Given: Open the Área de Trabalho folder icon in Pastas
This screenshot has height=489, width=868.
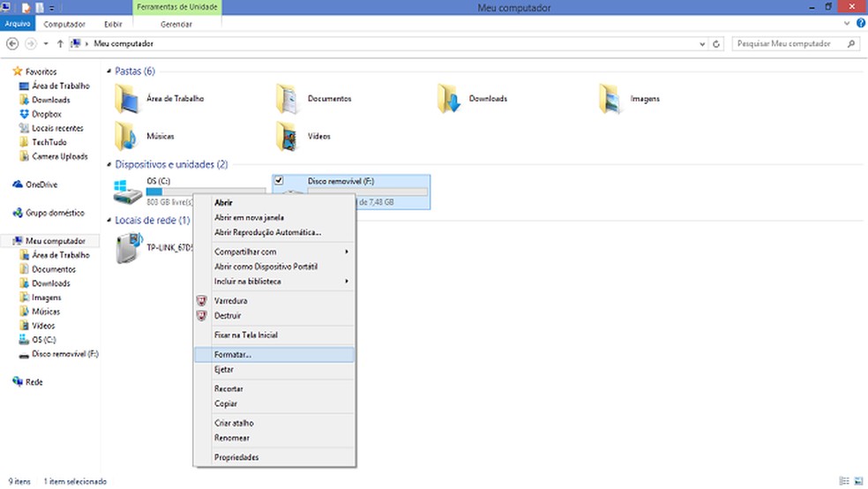Looking at the screenshot, I should 127,99.
